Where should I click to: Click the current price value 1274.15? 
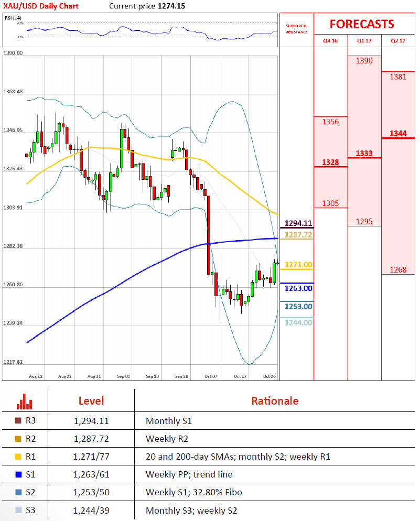coord(172,6)
